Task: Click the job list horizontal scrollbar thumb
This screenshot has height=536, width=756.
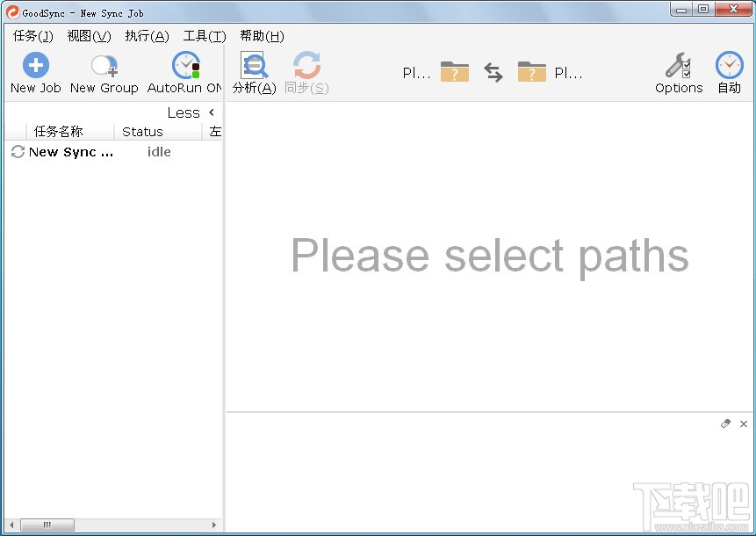Action: (x=47, y=525)
